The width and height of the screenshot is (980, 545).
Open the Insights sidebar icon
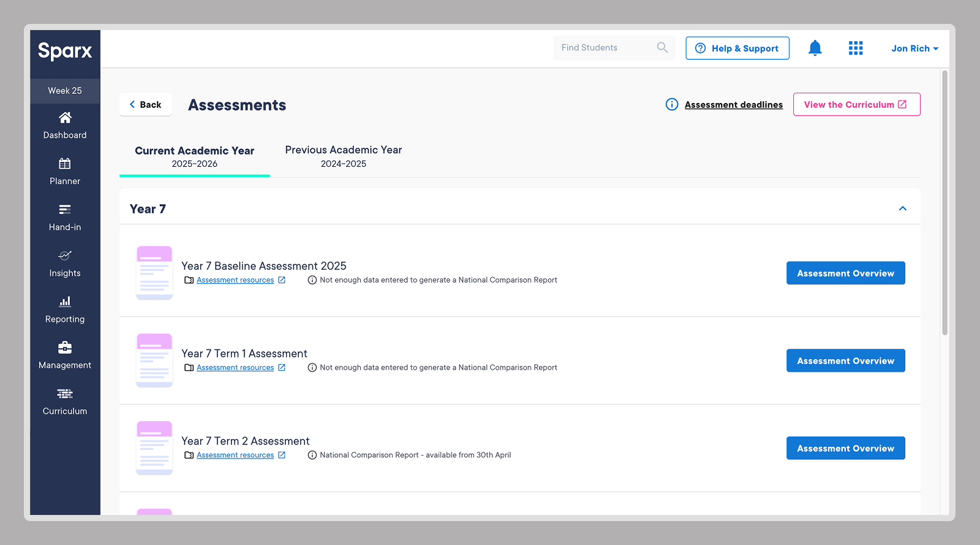pos(65,255)
